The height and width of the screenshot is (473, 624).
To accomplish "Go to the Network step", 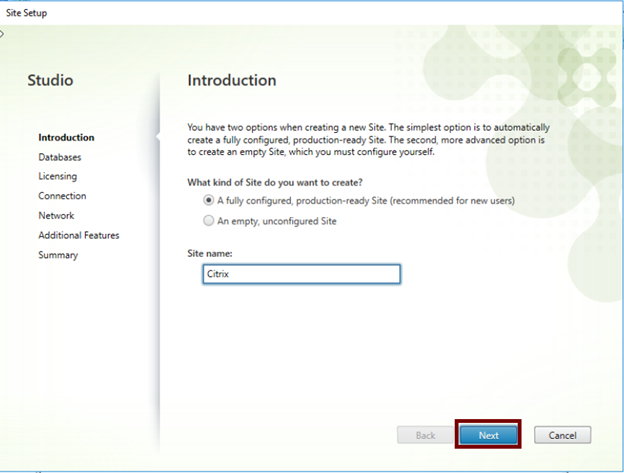I will click(56, 215).
